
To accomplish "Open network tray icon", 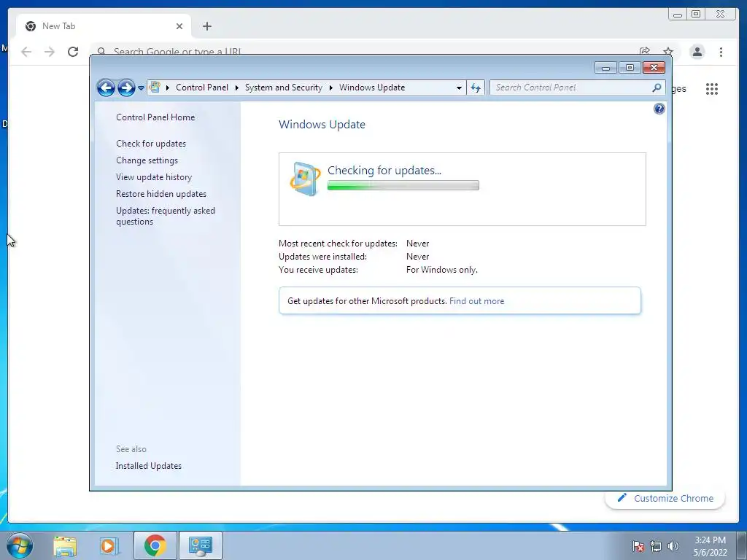I will coord(656,546).
